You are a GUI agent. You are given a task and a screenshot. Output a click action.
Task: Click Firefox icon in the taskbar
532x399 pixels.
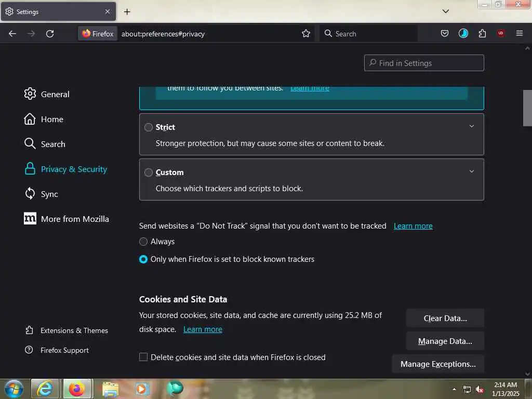point(77,389)
